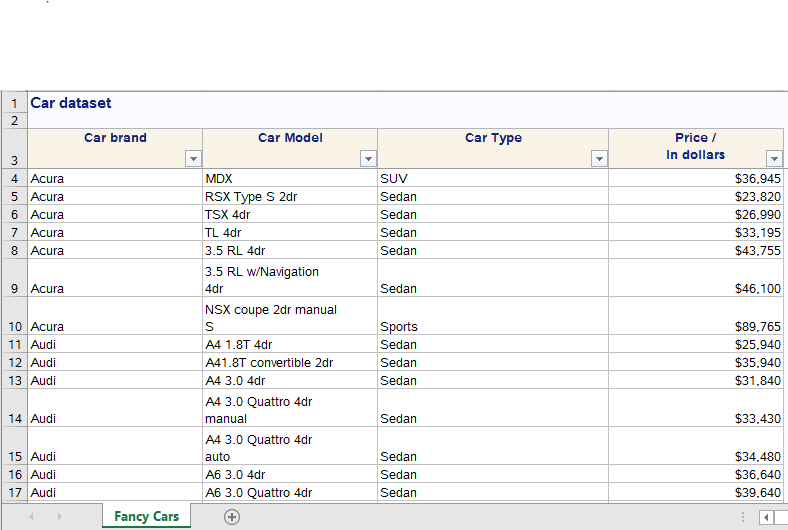Viewport: 788px width, 530px height.
Task: Select the $34,480 price cell
Action: [x=696, y=446]
